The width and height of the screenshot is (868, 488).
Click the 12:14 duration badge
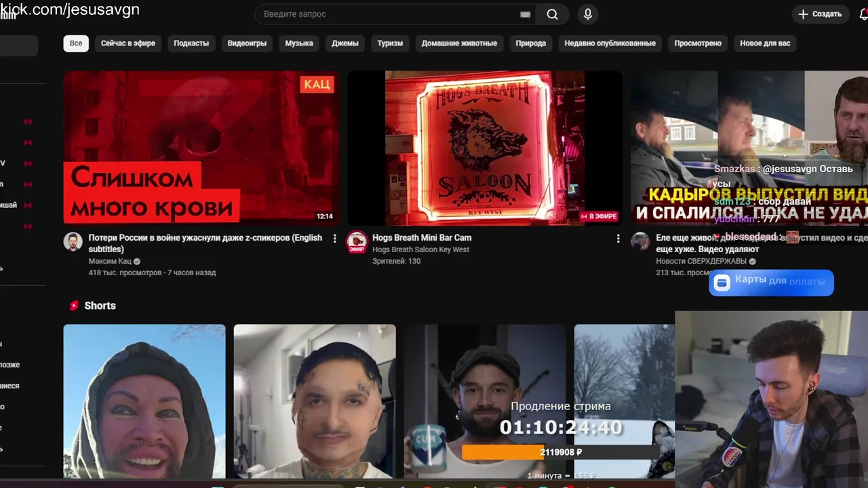(x=324, y=217)
